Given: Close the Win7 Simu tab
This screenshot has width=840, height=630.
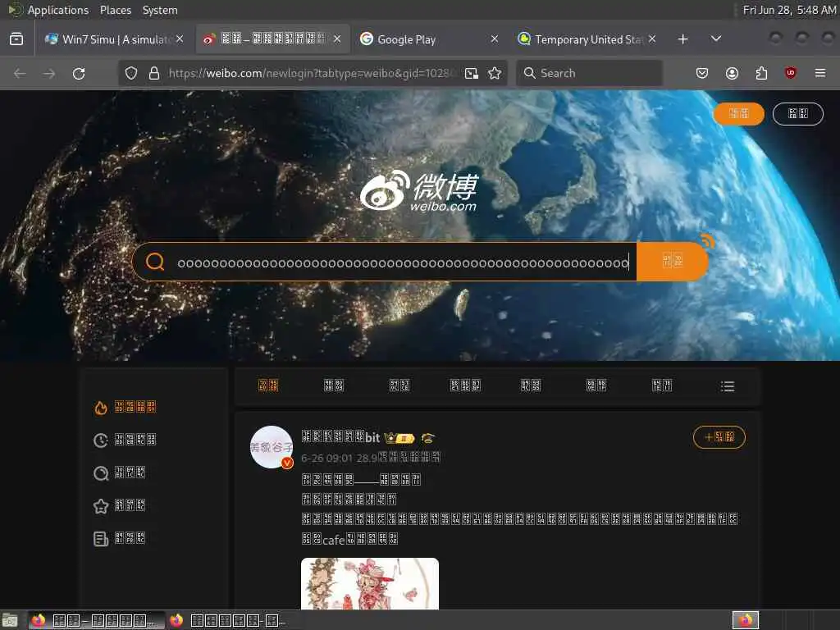Looking at the screenshot, I should point(180,39).
